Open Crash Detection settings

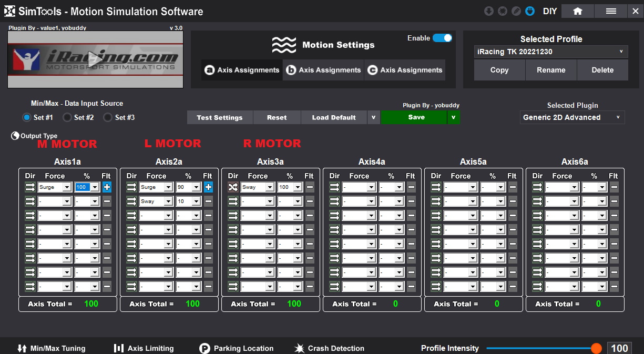(x=330, y=348)
